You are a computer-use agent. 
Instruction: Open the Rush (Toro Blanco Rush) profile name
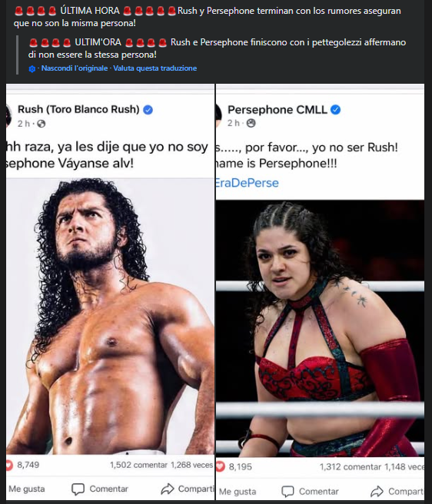click(78, 110)
